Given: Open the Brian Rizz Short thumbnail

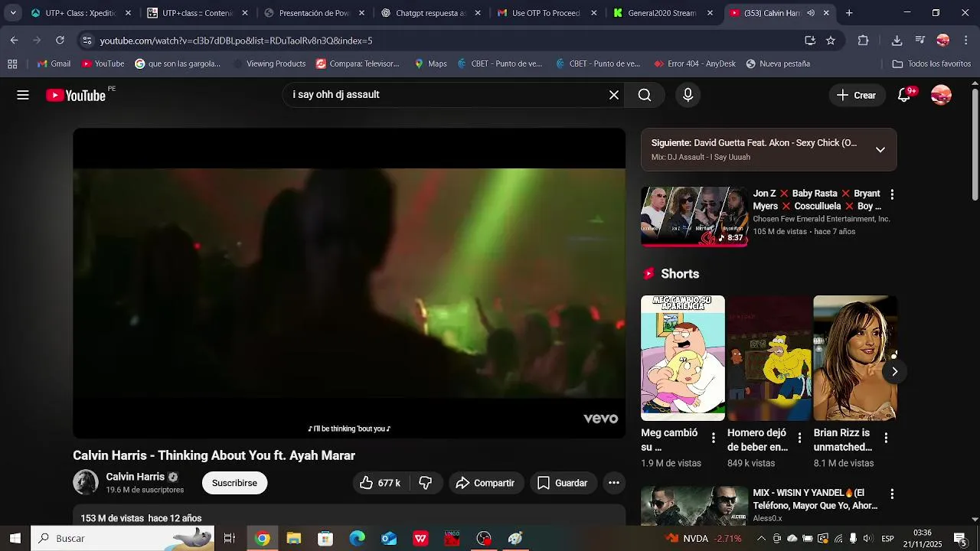Looking at the screenshot, I should tap(855, 358).
